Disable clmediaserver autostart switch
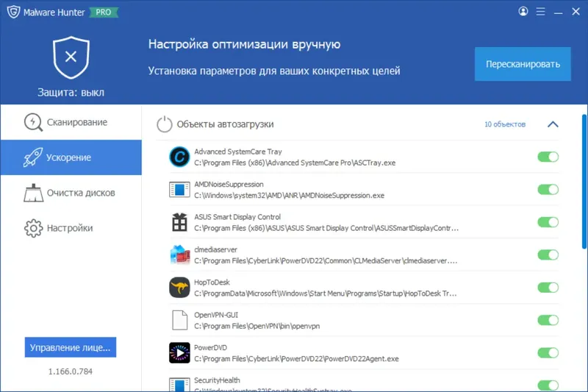The image size is (588, 392). click(548, 254)
